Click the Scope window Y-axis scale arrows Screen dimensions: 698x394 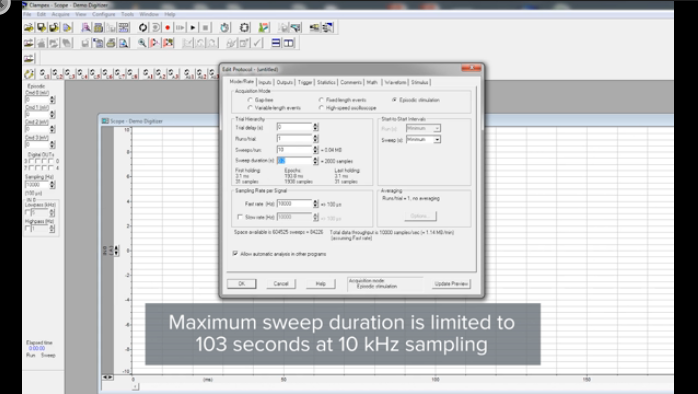coord(117,251)
